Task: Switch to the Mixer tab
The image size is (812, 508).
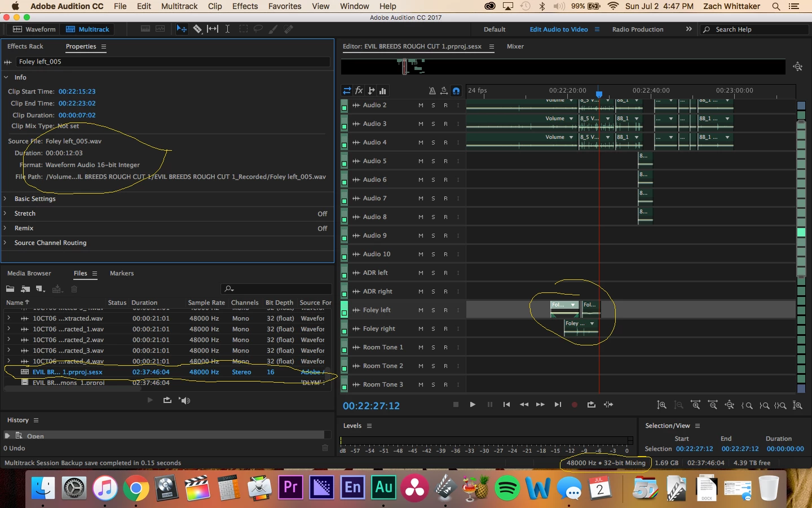Action: [515, 46]
